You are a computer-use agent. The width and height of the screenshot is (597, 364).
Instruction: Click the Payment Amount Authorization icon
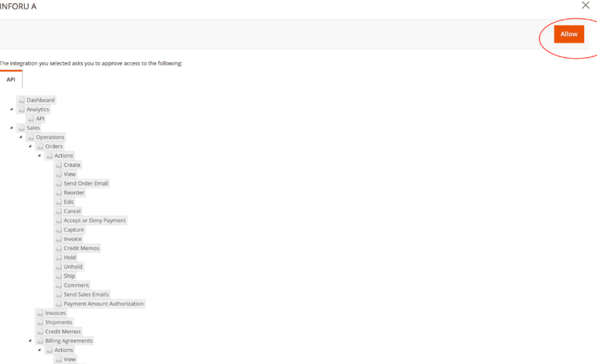point(59,303)
